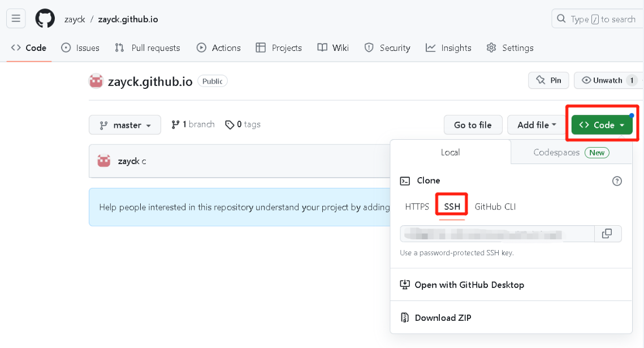644x348 pixels.
Task: Click the clone help question icon
Action: point(617,181)
